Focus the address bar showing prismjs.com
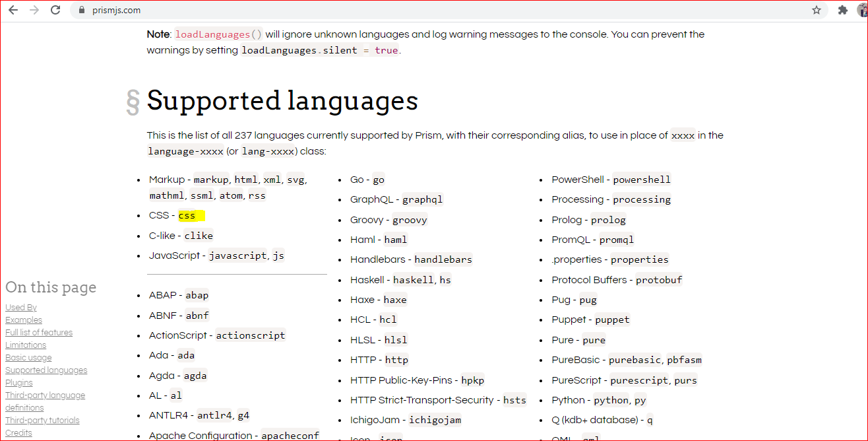Screen dimensions: 868x441 click(449, 10)
